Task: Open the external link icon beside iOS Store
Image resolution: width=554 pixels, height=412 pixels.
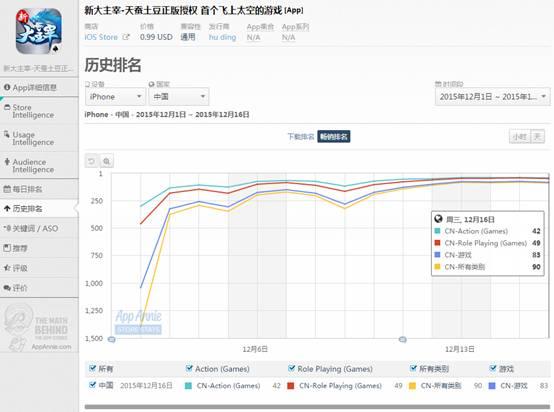Action: tap(126, 37)
